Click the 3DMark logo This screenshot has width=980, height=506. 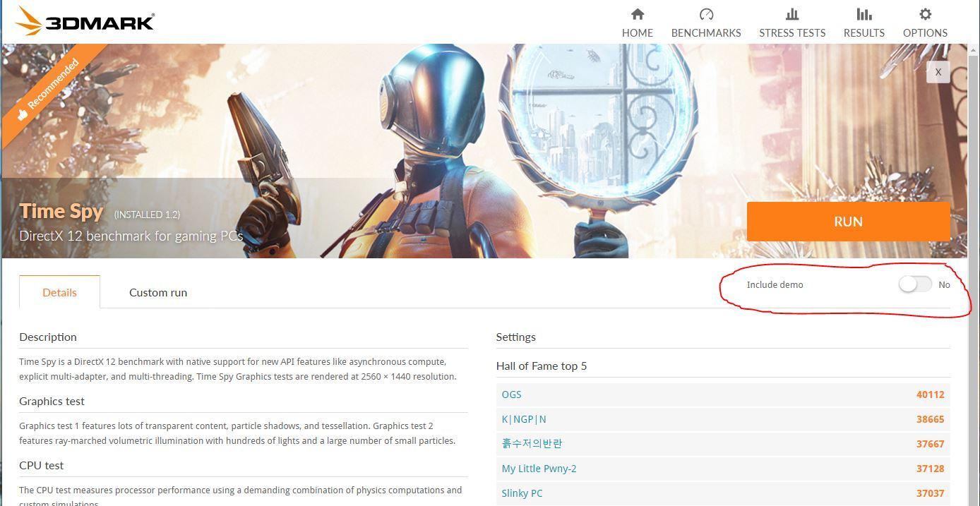click(x=84, y=21)
